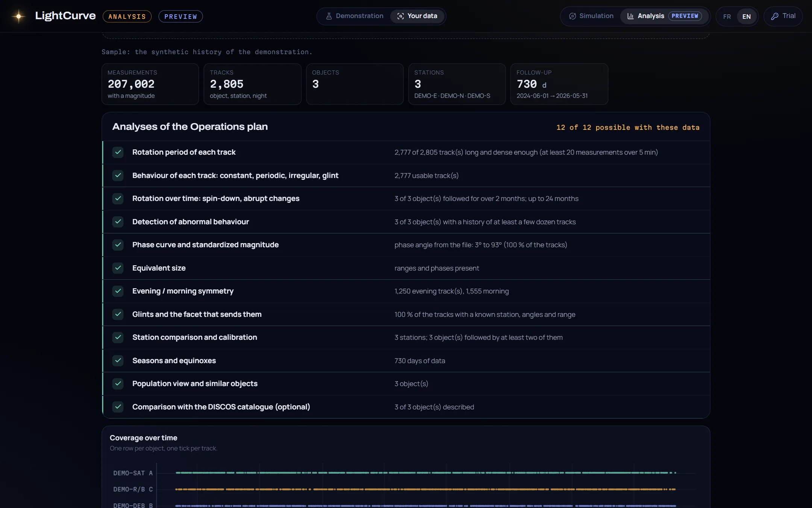Viewport: 812px width, 508px height.
Task: Click the Tracks card value 2,805
Action: (227, 84)
